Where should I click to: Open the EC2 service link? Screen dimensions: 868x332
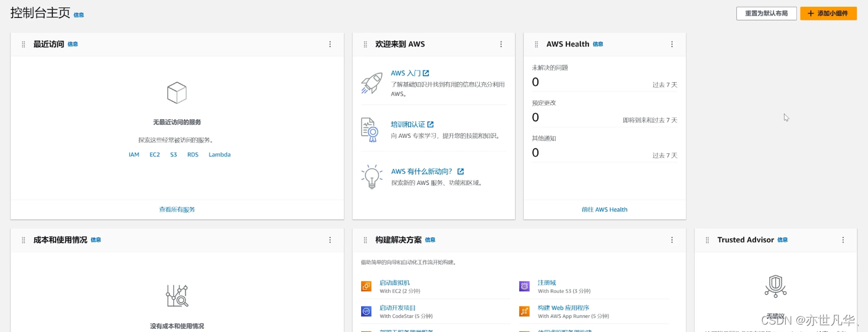click(155, 155)
